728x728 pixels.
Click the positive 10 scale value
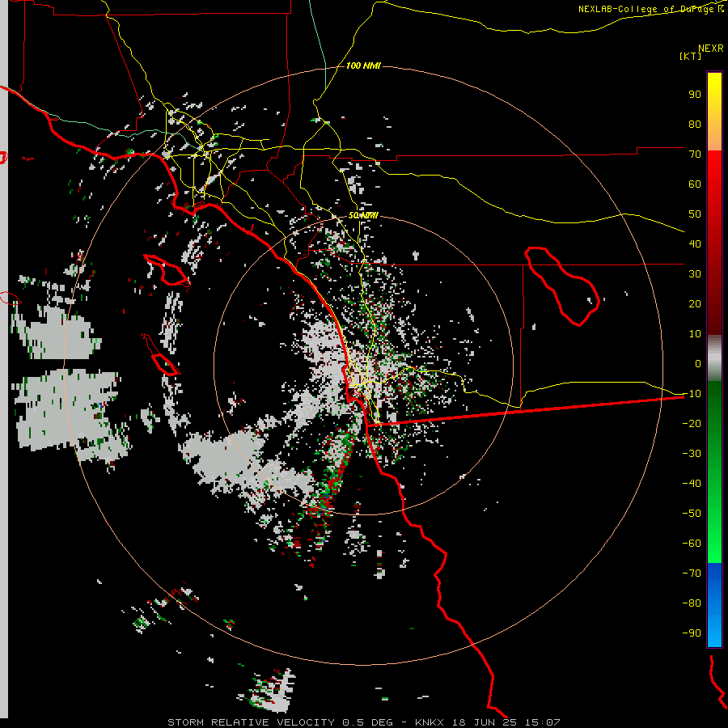coord(695,334)
